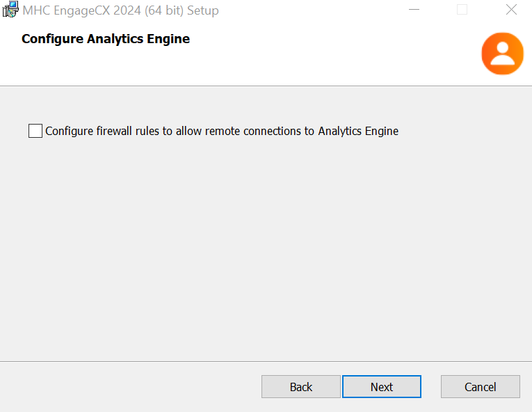Enable the firewall rules configuration checkbox
This screenshot has width=532, height=412.
pos(35,131)
